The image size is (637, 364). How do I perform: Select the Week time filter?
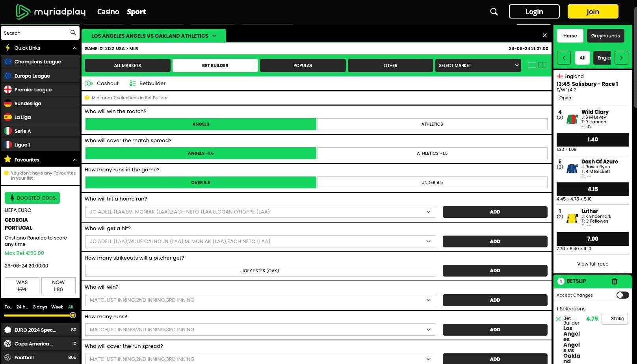pyautogui.click(x=57, y=307)
